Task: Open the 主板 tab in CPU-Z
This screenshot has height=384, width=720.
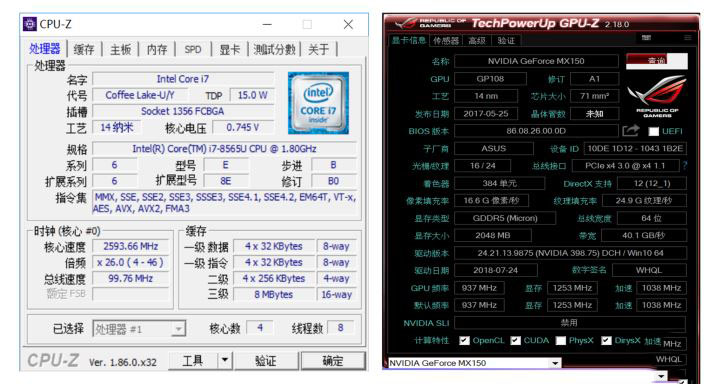Action: [x=120, y=50]
